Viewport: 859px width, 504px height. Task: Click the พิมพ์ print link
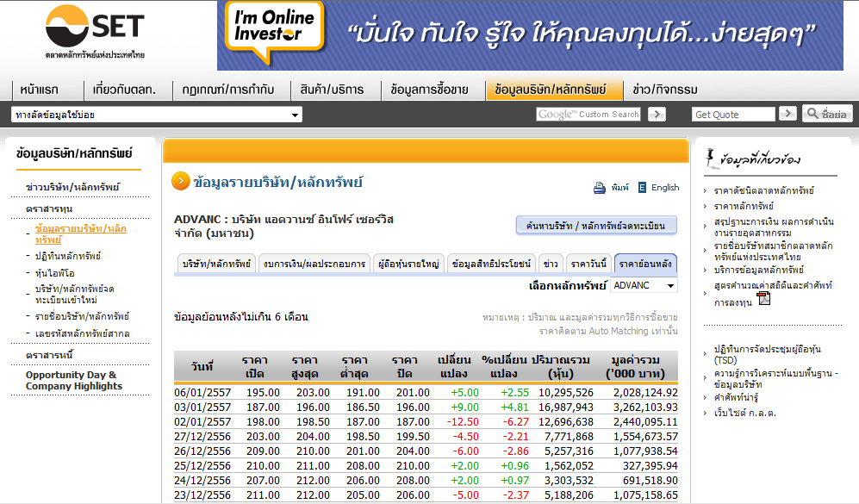click(x=620, y=187)
